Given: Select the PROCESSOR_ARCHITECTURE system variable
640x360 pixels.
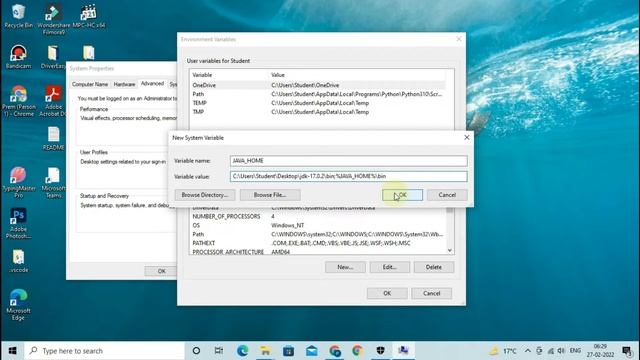Looking at the screenshot, I should pyautogui.click(x=318, y=252).
